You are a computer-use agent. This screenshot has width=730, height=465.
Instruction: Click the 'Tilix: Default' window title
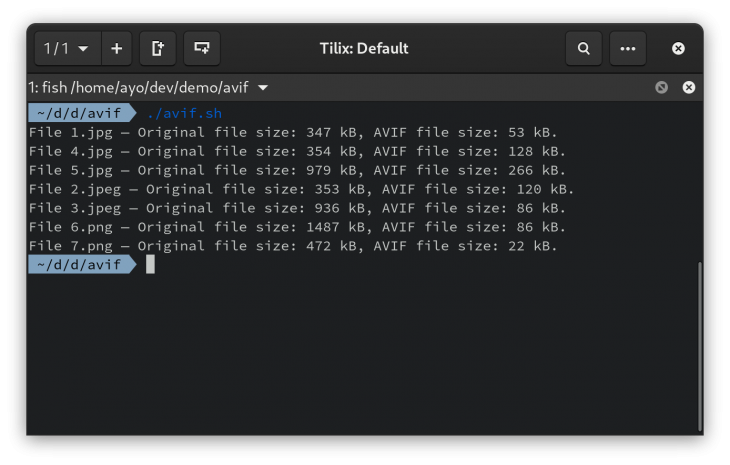click(363, 48)
